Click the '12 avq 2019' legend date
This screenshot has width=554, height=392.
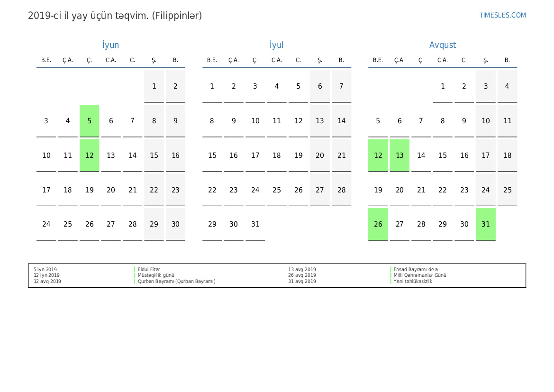tap(47, 282)
